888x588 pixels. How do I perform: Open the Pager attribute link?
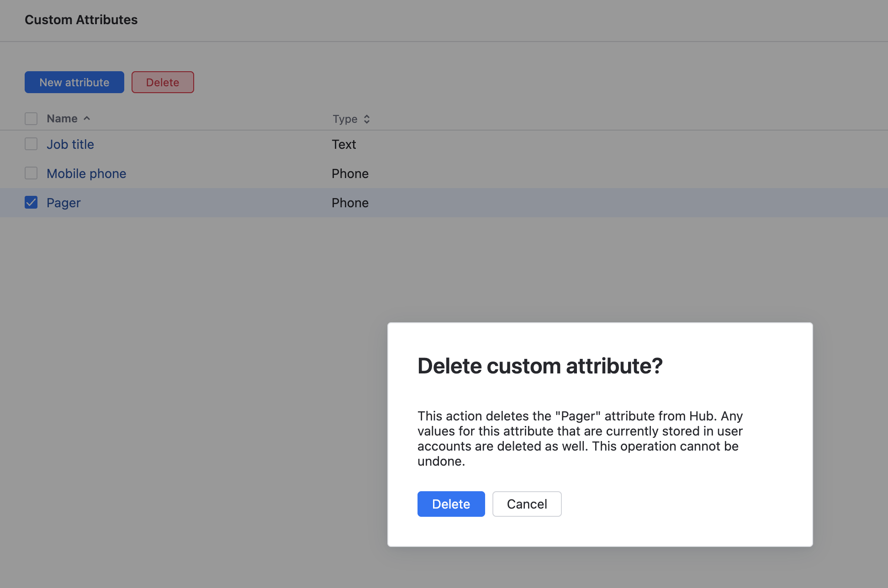[x=63, y=203]
